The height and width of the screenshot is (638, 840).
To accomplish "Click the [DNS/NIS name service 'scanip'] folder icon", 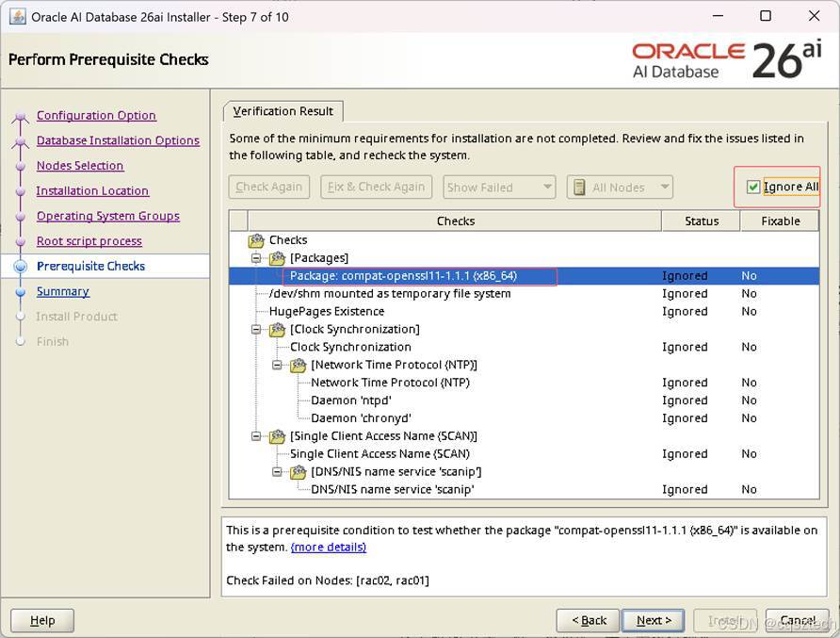I will pyautogui.click(x=298, y=472).
